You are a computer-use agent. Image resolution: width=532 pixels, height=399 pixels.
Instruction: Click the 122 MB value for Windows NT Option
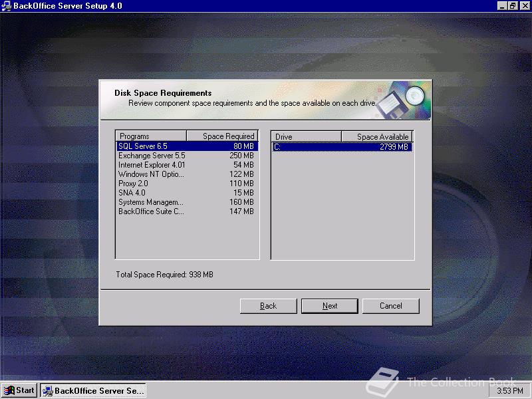point(241,174)
